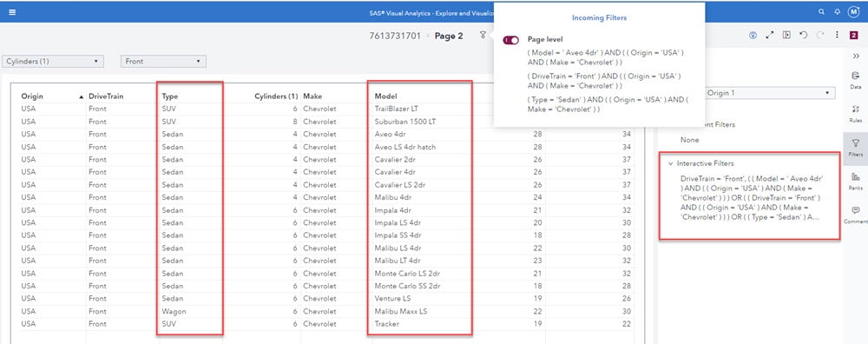Collapse the Interactive Filters section
This screenshot has height=344, width=868.
670,163
